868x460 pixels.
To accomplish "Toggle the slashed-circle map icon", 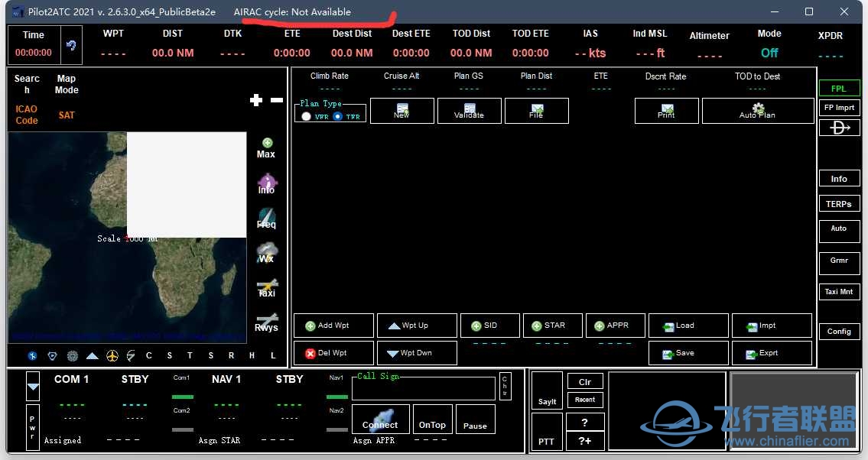I will [x=131, y=356].
